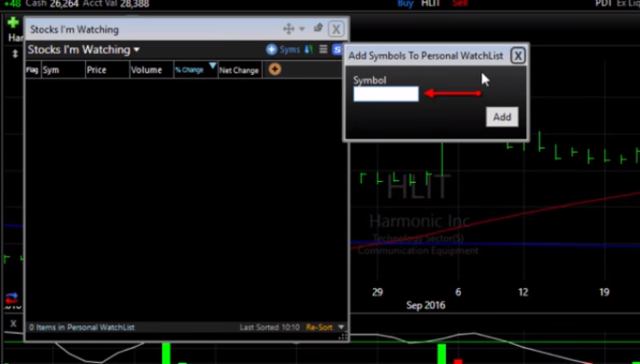Viewport: 640px width, 364px height.
Task: Click the 12 date label on chart axis
Action: [523, 292]
